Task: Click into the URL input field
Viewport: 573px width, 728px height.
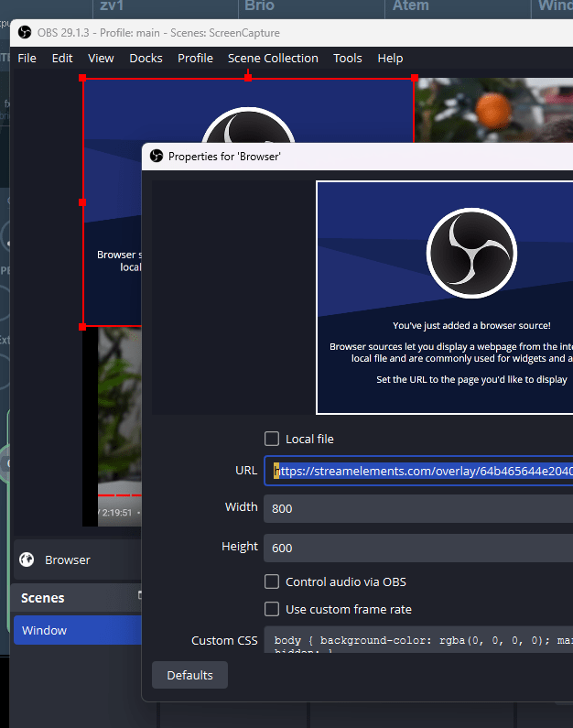Action: tap(418, 471)
